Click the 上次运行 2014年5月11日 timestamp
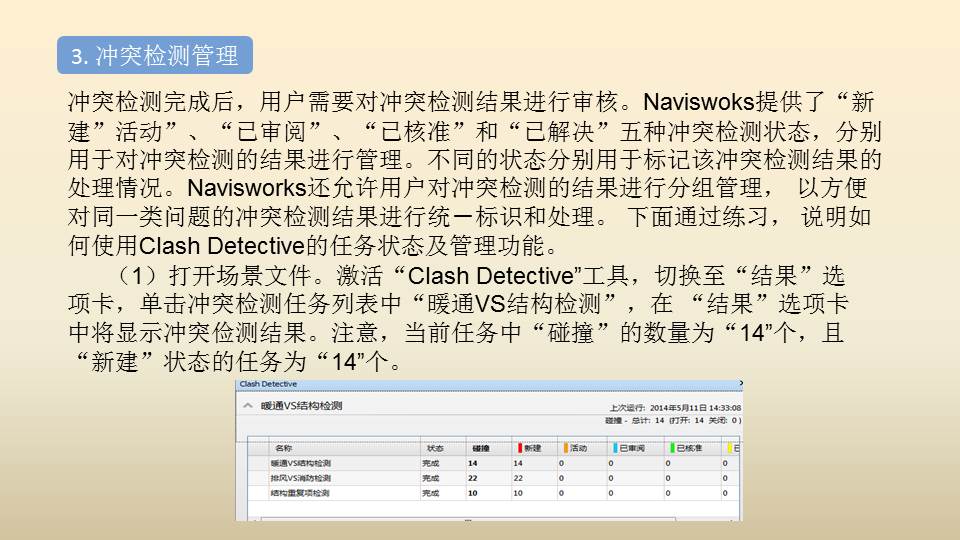Screen dimensions: 960x540 [675, 408]
